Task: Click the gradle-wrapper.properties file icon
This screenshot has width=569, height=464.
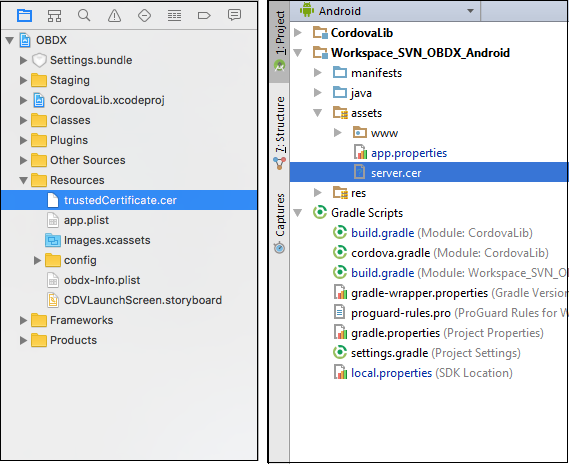Action: 340,292
